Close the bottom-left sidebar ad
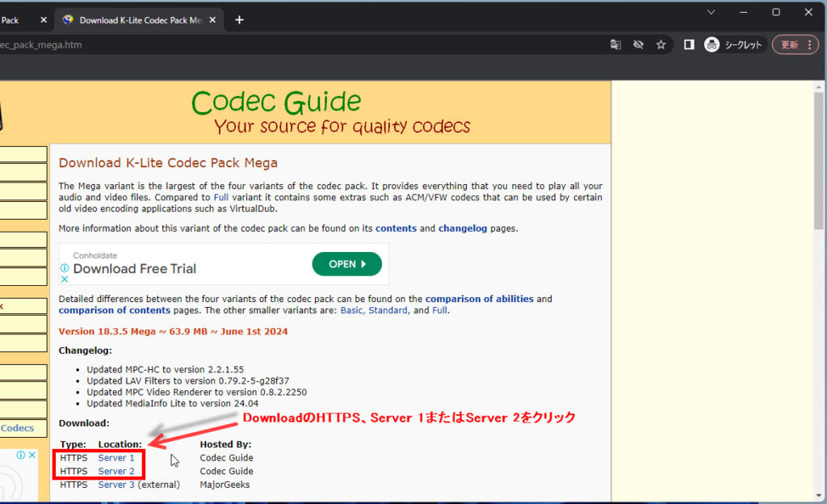The width and height of the screenshot is (827, 504). [32, 455]
